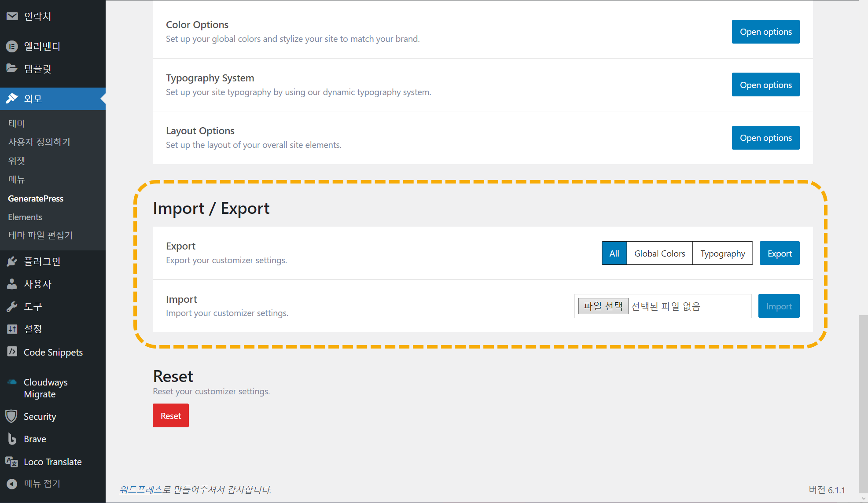
Task: Open Code Snippets icon in sidebar
Action: point(12,352)
